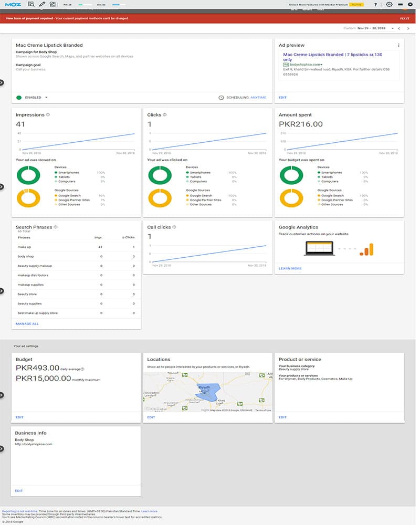Click the Impr. column header
This screenshot has width=420, height=525.
(x=98, y=237)
